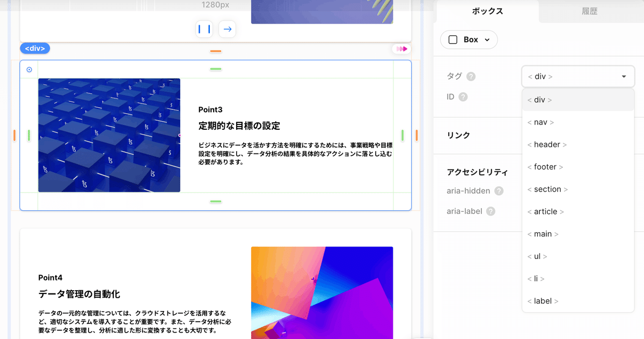This screenshot has width=644, height=339.
Task: Click the Point3 paragraph starting ビジネスにデータ
Action: 296,153
